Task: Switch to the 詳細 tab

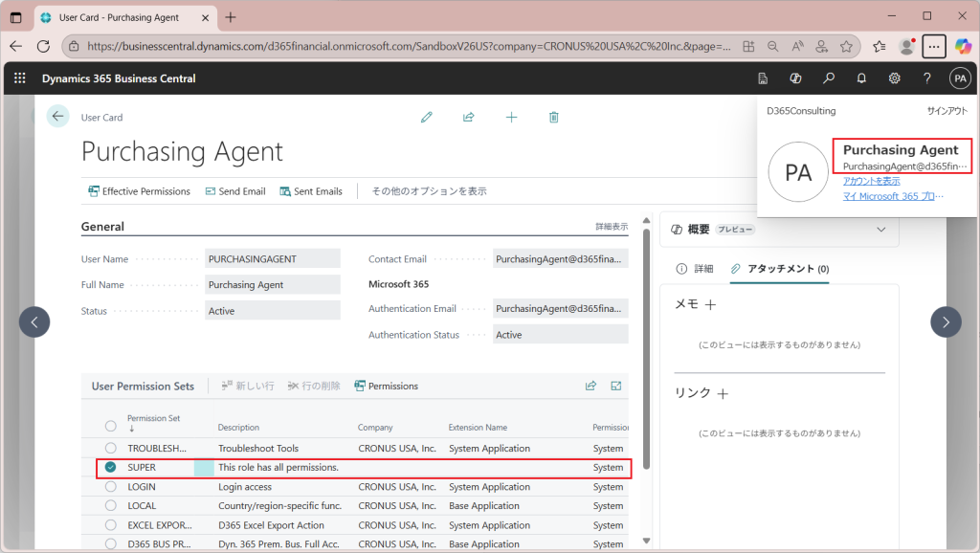Action: tap(695, 269)
